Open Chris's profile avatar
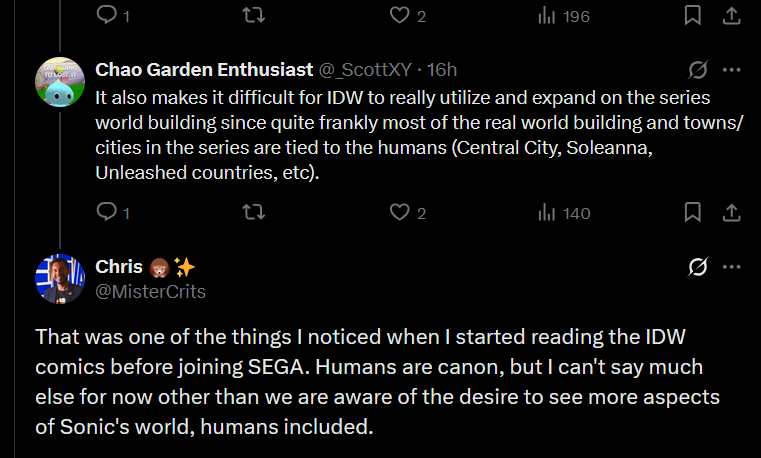The width and height of the screenshot is (761, 458). tap(59, 278)
